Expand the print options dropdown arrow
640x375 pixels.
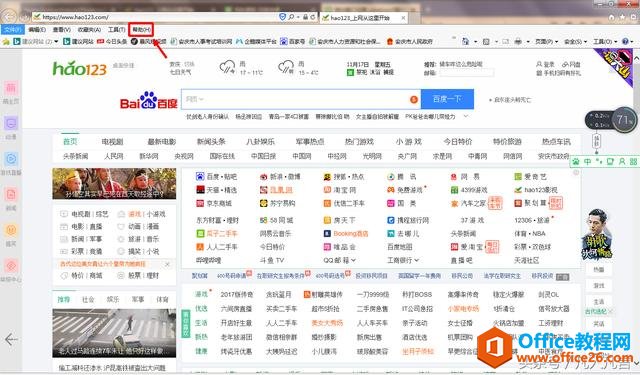tap(527, 42)
